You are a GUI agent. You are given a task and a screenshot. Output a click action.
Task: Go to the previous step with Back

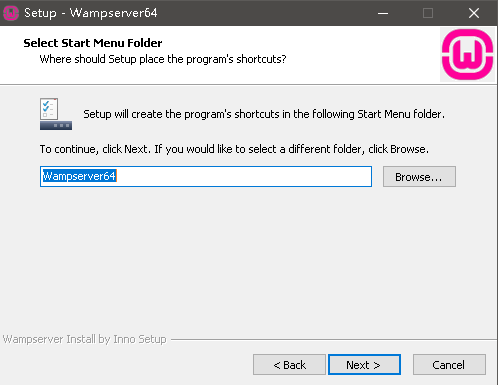(289, 365)
